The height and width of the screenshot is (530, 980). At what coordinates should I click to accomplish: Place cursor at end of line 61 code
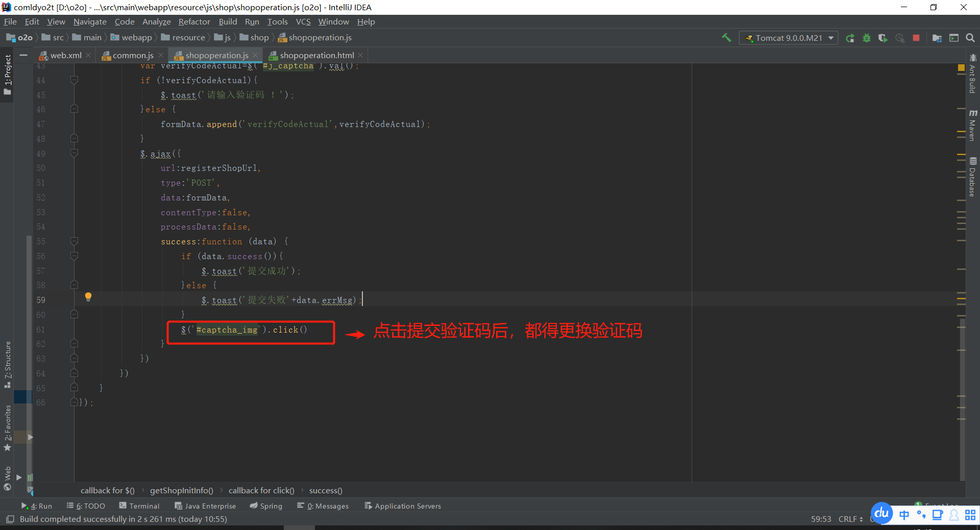click(x=308, y=330)
